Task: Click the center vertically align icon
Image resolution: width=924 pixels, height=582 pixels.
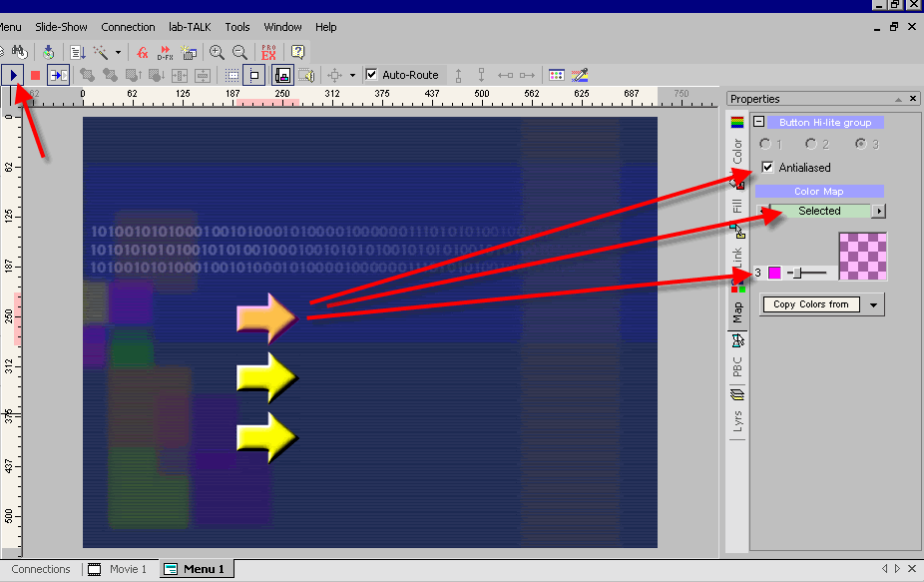Action: coord(203,76)
